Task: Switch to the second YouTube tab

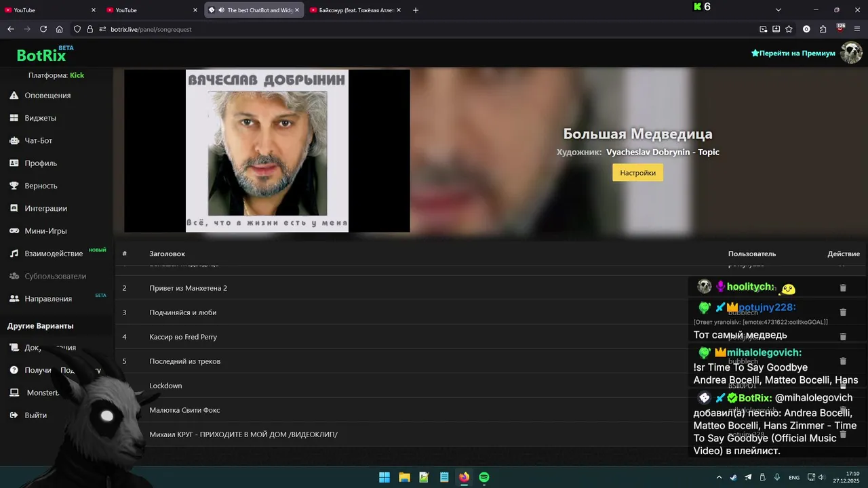Action: coord(152,10)
